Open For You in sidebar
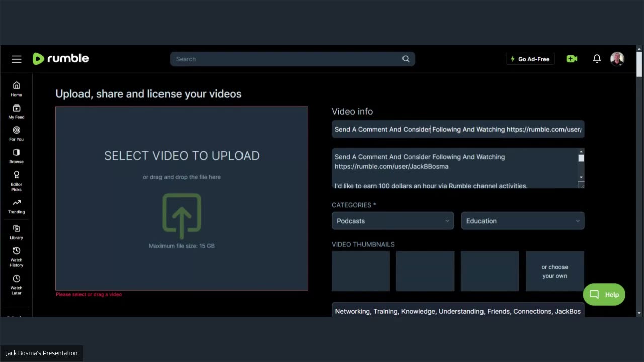 tap(16, 134)
